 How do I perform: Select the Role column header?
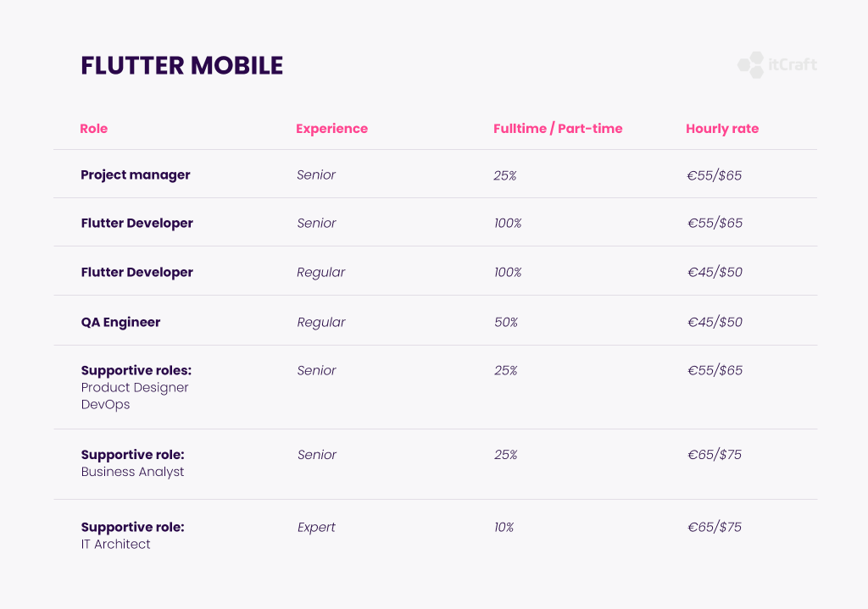(93, 129)
